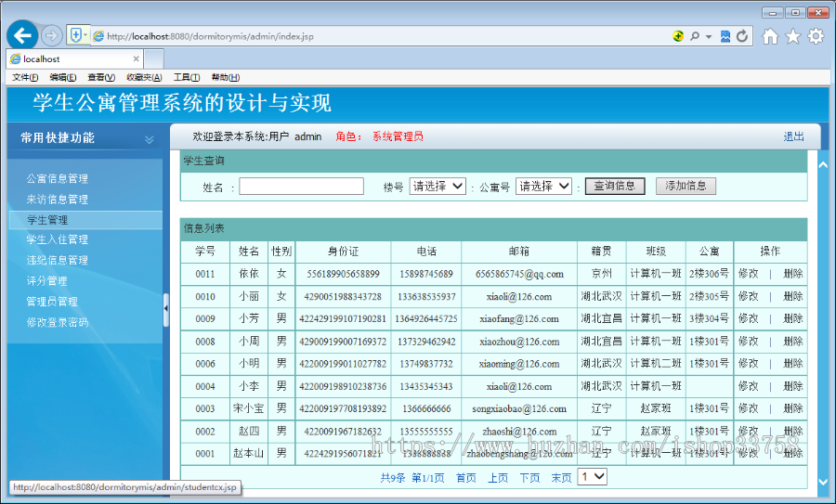836x504 pixels.
Task: Click 删除 for student 0006 小明
Action: tap(793, 364)
